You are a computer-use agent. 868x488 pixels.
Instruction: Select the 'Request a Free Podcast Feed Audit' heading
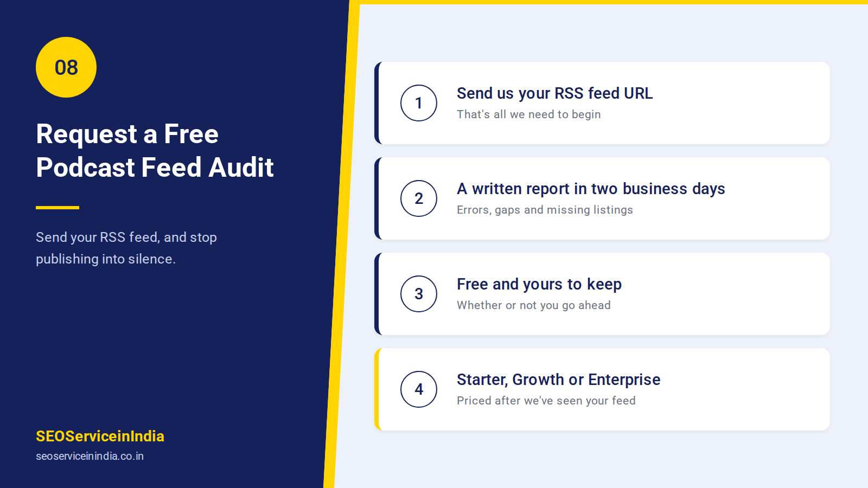(x=155, y=151)
